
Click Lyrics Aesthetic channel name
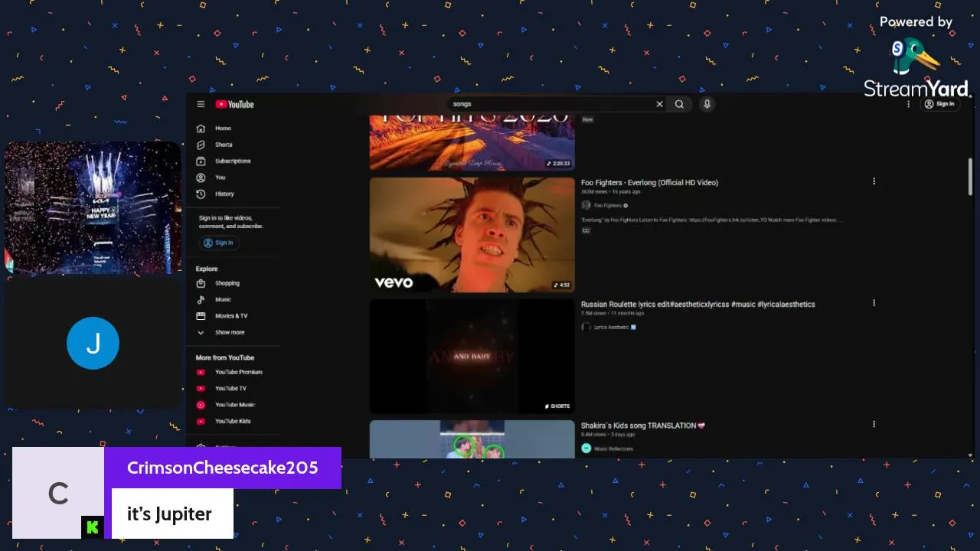point(612,327)
